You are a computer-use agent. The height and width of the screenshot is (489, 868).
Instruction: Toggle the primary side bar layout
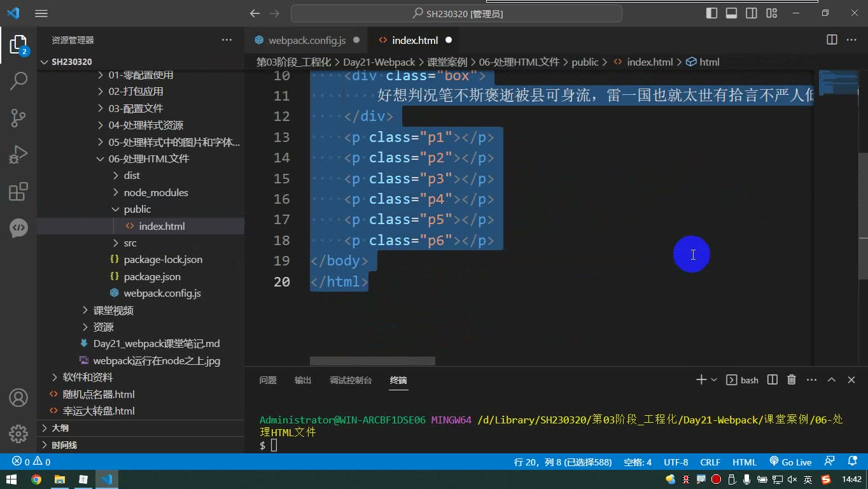click(712, 13)
